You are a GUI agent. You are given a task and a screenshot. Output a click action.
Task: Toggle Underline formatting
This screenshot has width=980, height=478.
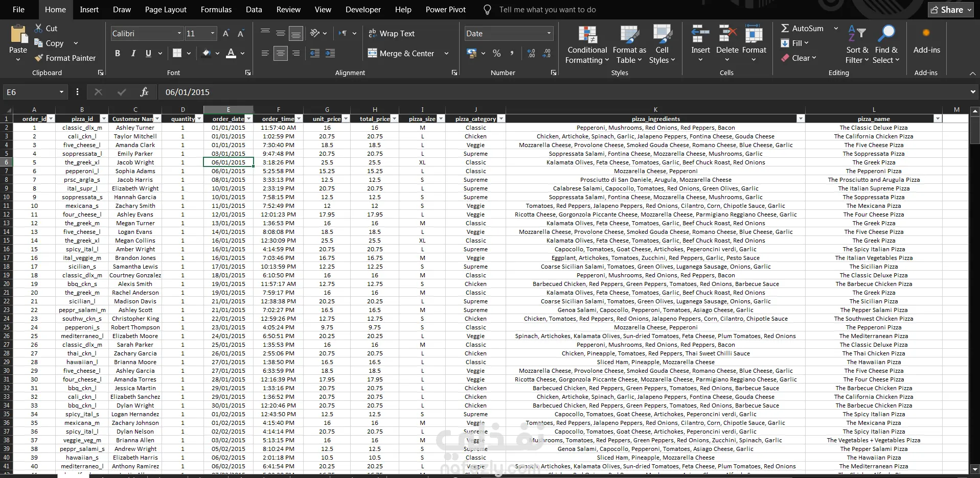(x=148, y=53)
